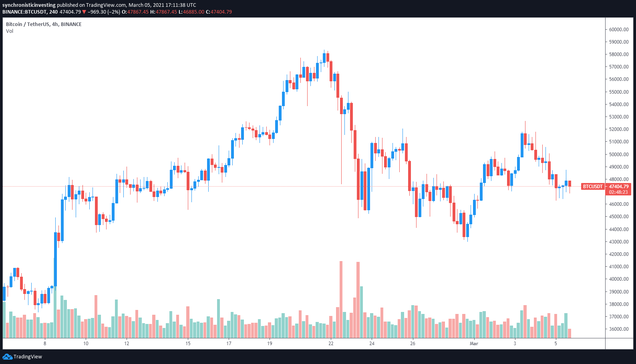Click the tallest pink volume bar near 22

[x=341, y=300]
